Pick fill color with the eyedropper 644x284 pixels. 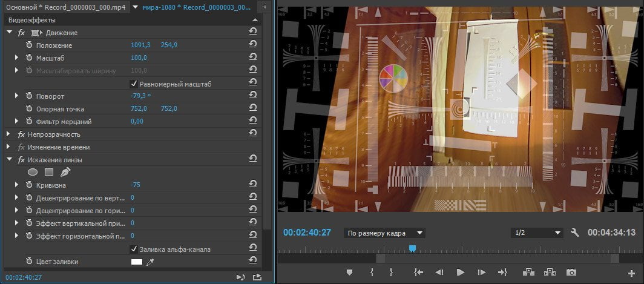point(150,262)
